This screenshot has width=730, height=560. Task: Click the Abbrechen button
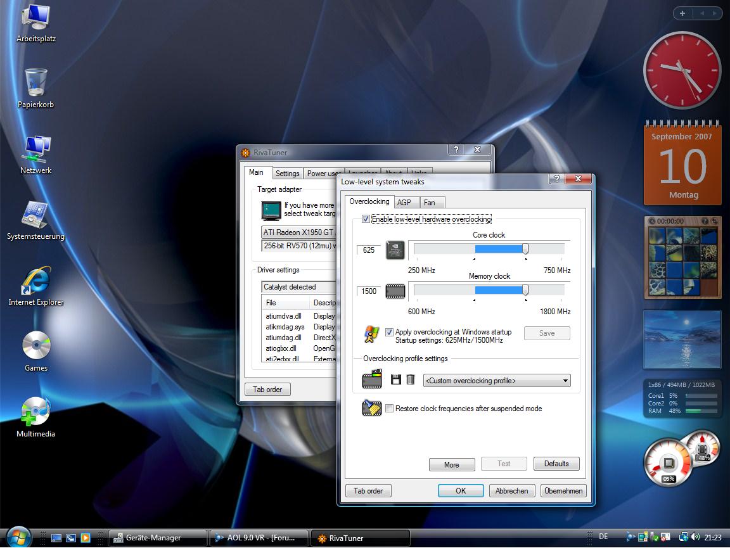[511, 491]
